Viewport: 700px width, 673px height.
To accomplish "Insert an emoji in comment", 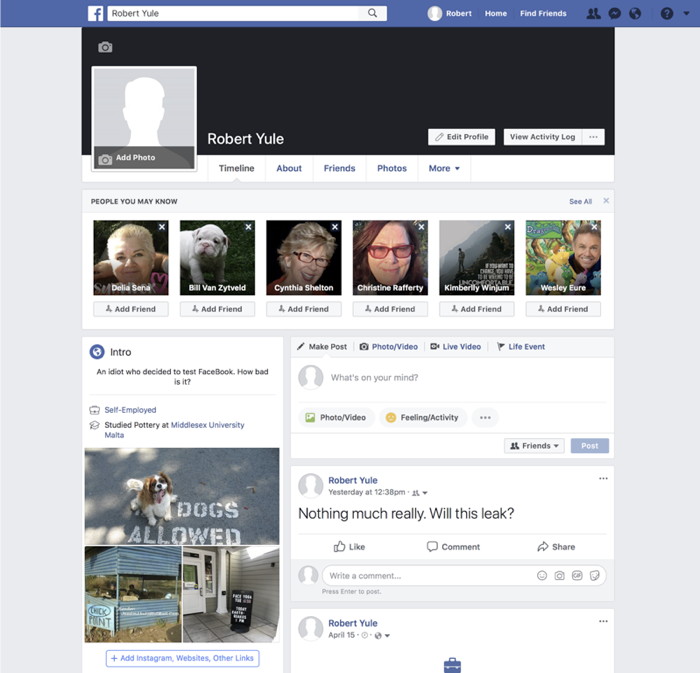I will tap(542, 576).
